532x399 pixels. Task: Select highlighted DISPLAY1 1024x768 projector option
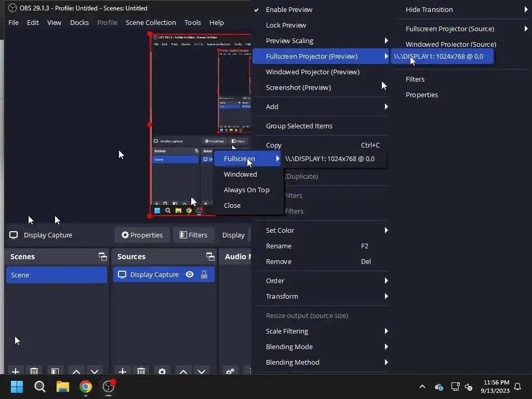tap(442, 56)
